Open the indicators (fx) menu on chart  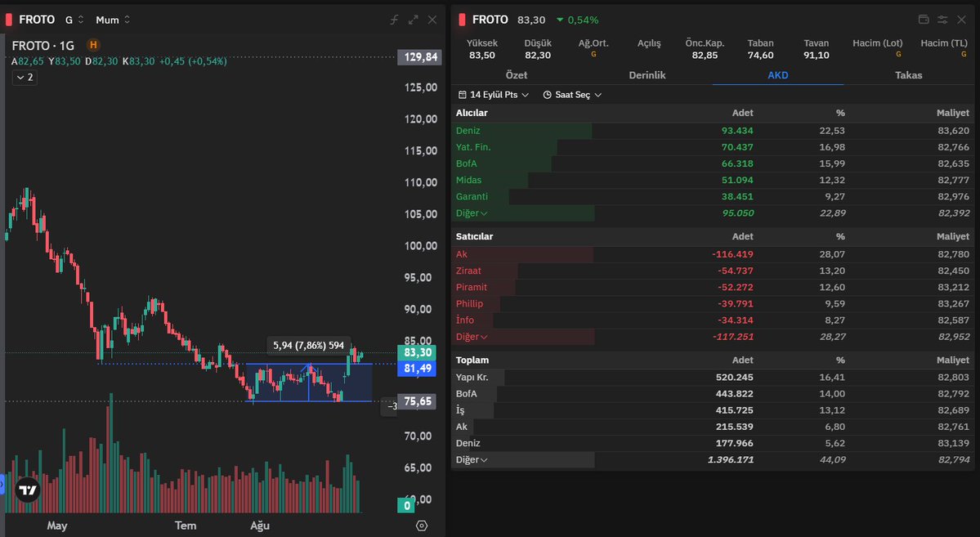(395, 20)
